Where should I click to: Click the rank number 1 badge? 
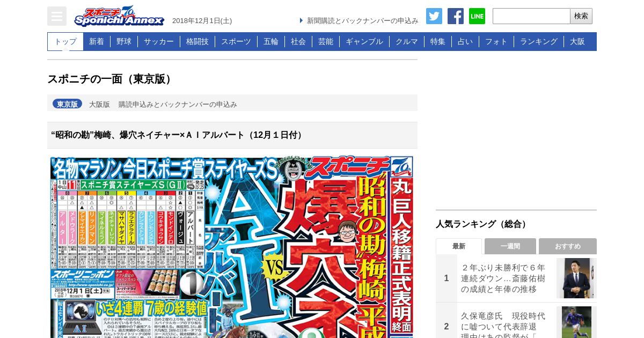447,278
